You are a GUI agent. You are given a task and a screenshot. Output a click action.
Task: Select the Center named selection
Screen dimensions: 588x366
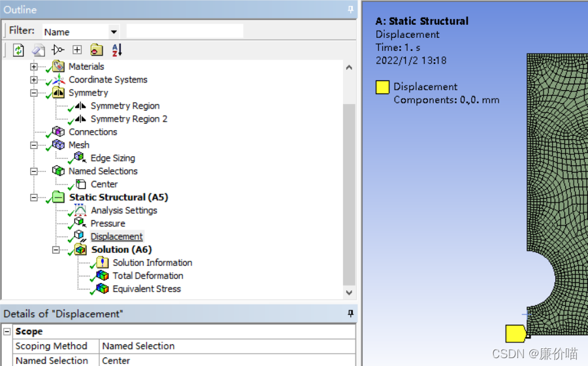click(x=104, y=184)
